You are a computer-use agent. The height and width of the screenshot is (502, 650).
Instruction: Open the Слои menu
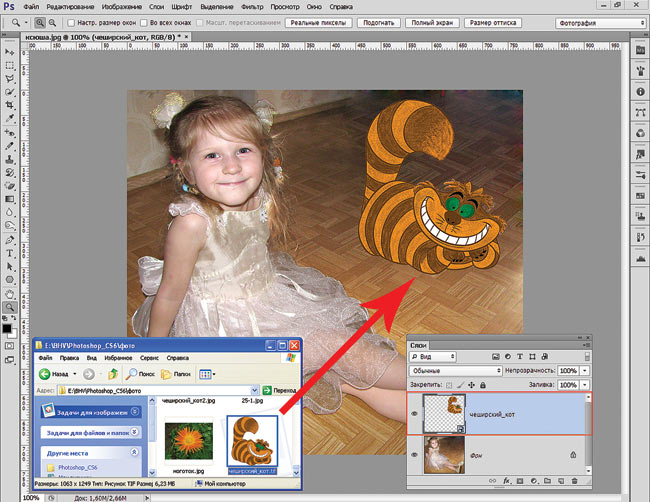156,7
